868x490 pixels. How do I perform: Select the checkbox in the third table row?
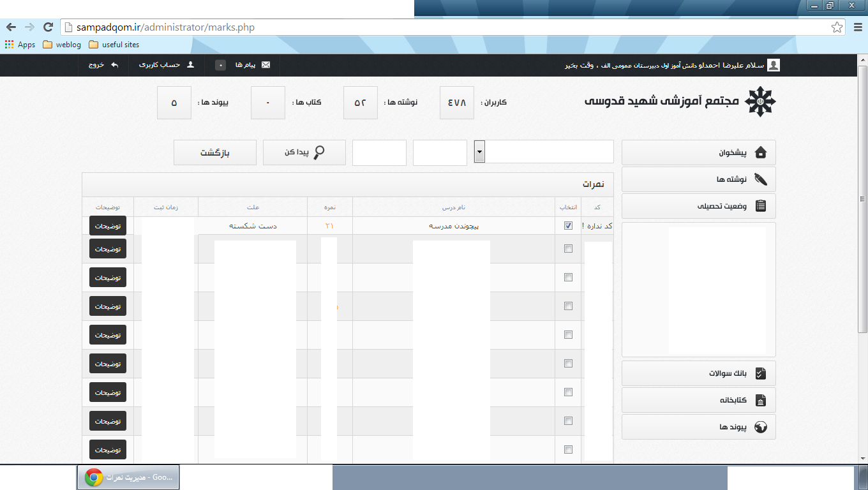pyautogui.click(x=568, y=278)
